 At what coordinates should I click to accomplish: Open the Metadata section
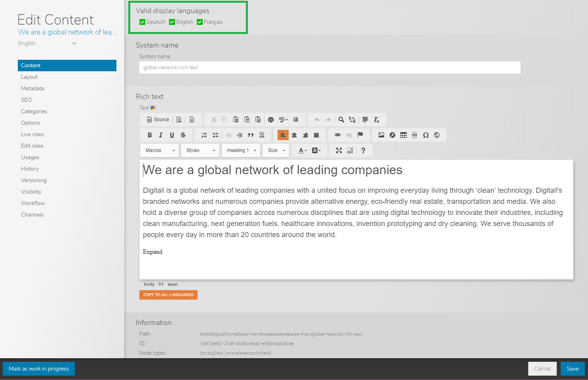[32, 89]
